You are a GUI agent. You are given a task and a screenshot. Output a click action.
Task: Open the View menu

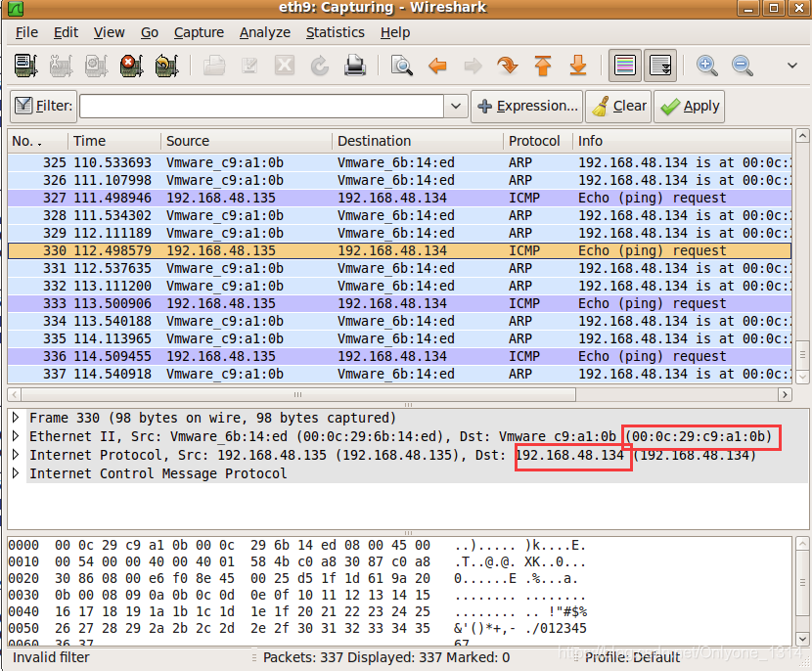tap(109, 32)
